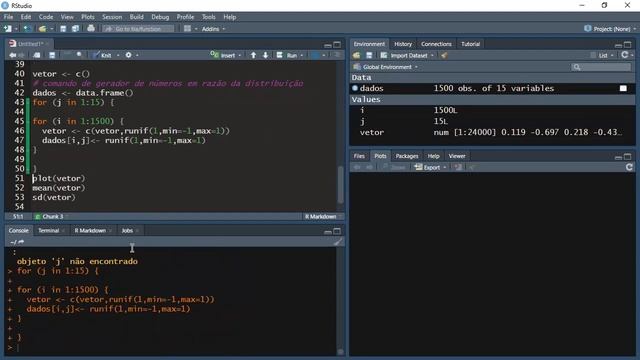This screenshot has width=640, height=360.
Task: Select the Untitled1 document tab
Action: pyautogui.click(x=30, y=44)
